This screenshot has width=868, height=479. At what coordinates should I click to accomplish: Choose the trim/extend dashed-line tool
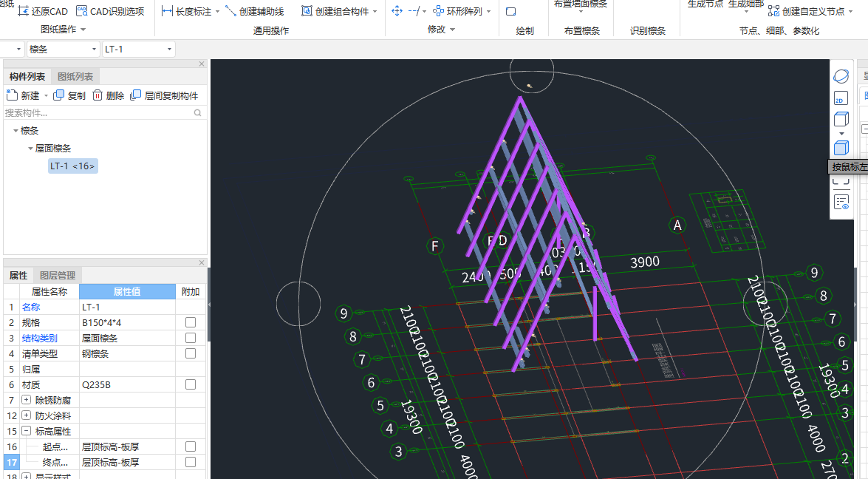(414, 11)
